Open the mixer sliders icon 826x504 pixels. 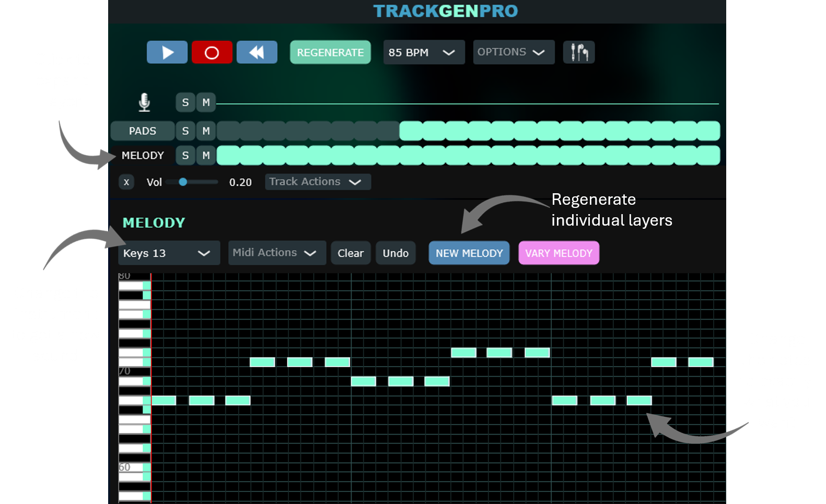pos(579,52)
